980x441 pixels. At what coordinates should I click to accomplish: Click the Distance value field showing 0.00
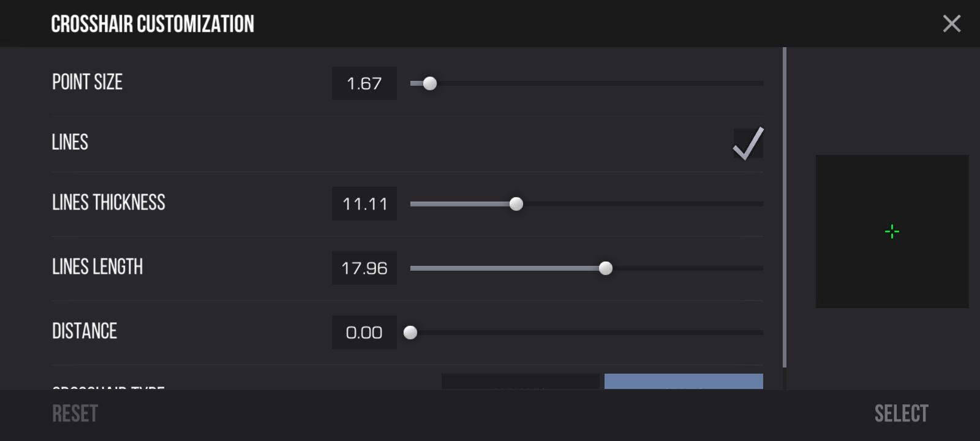(x=363, y=332)
